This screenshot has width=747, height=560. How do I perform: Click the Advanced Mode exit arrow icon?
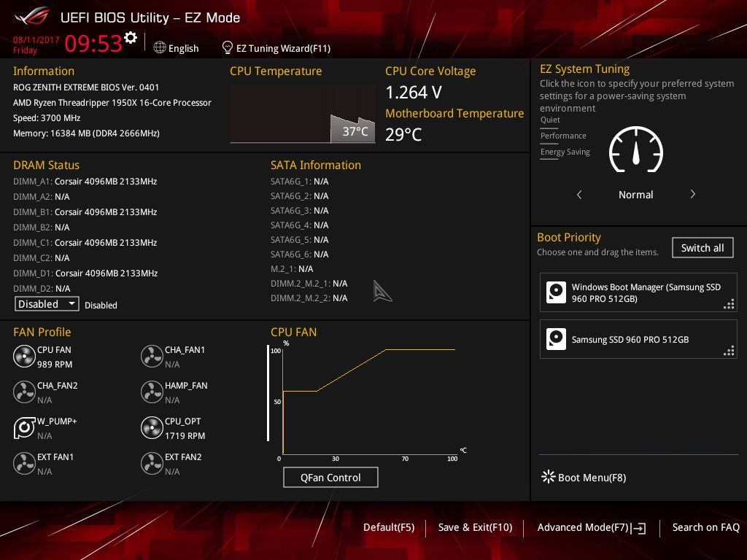[638, 528]
